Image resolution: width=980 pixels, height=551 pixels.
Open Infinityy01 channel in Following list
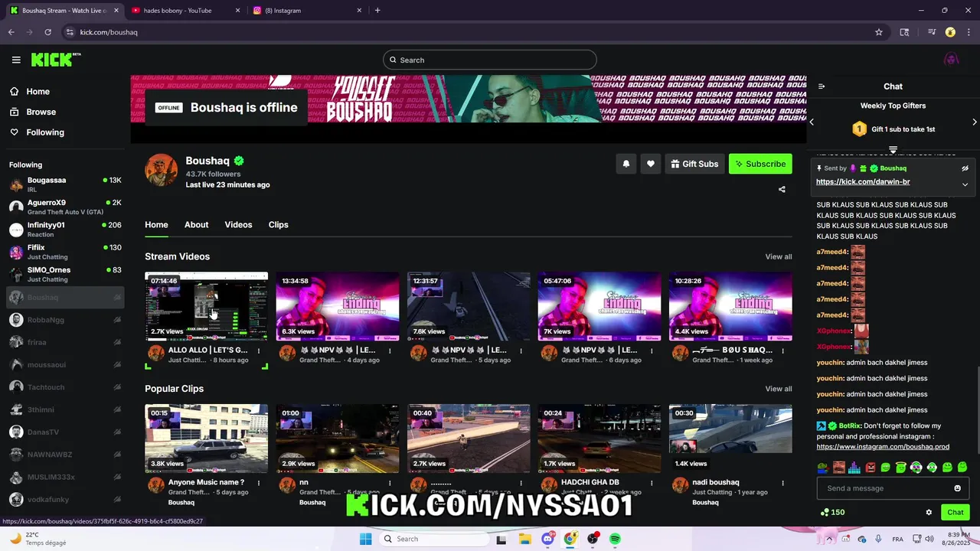click(65, 230)
